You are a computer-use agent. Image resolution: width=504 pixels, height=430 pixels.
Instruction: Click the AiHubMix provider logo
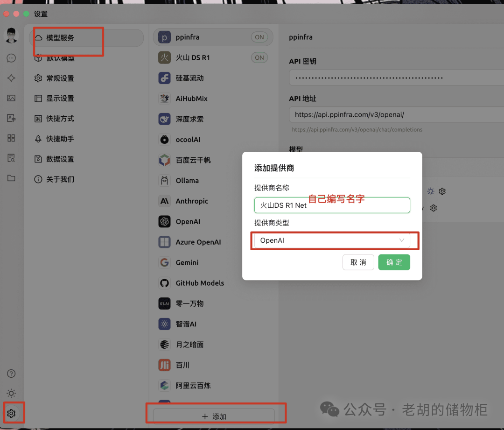click(x=164, y=99)
